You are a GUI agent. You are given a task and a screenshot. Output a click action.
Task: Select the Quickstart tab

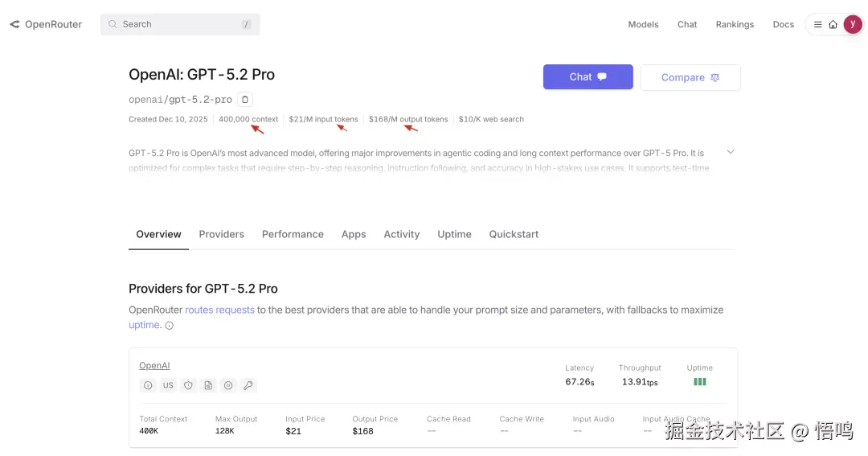[x=514, y=234]
